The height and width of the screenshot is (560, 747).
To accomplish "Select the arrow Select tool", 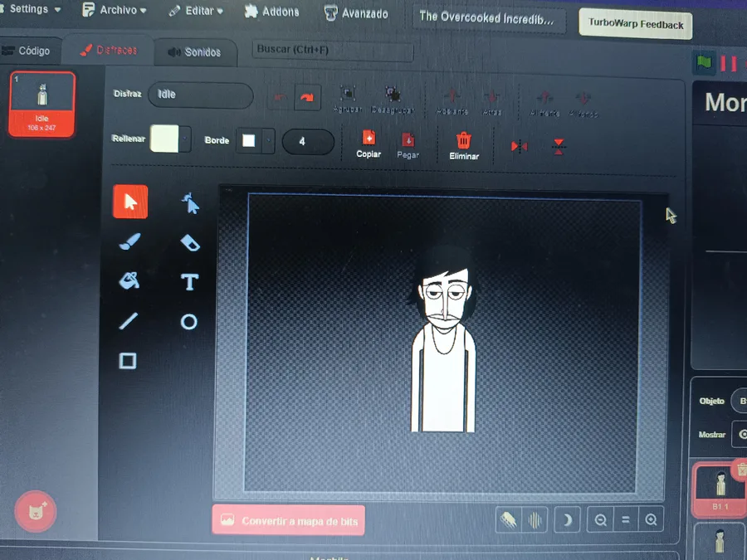I will point(130,202).
